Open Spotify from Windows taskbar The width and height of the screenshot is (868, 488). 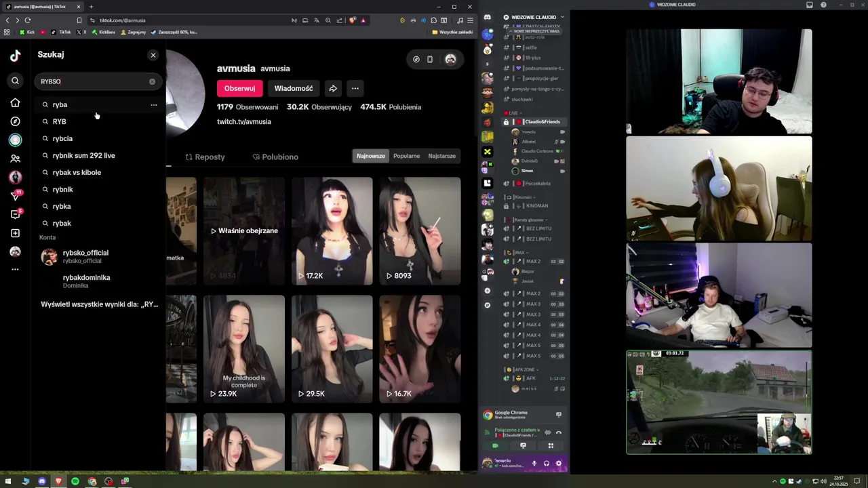coord(75,481)
